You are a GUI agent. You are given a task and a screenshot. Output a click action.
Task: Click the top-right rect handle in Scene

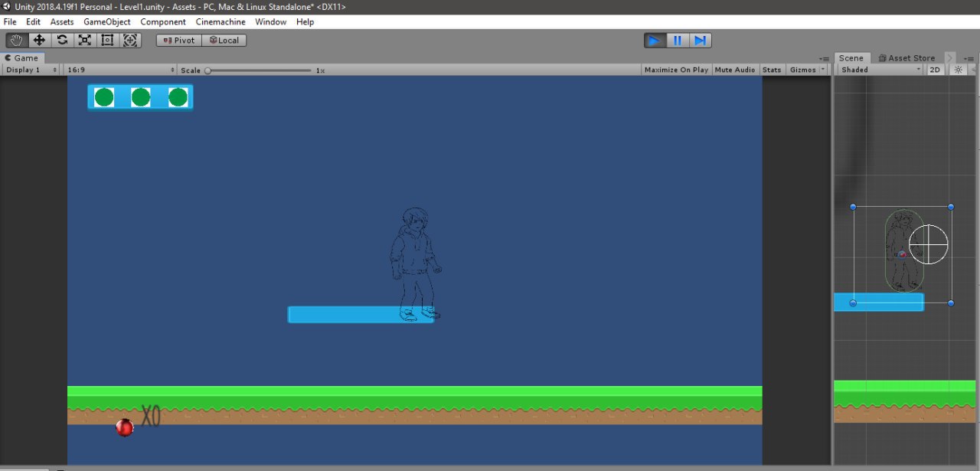coord(951,207)
